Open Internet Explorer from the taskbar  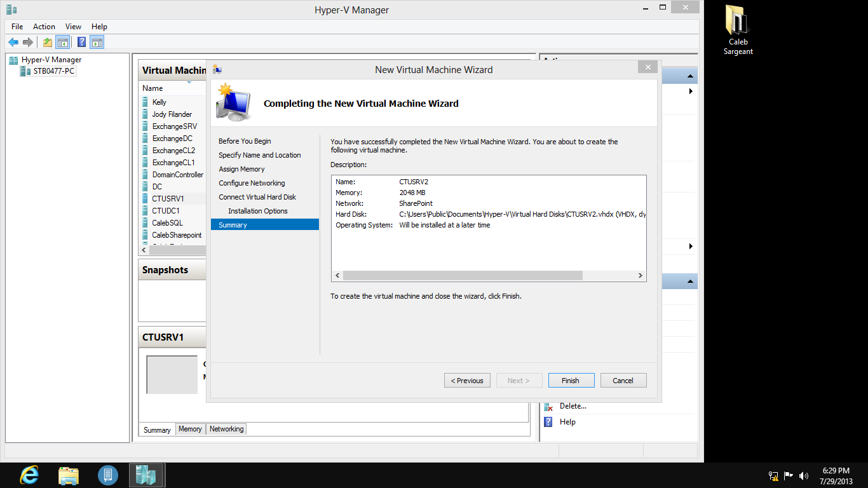coord(29,475)
